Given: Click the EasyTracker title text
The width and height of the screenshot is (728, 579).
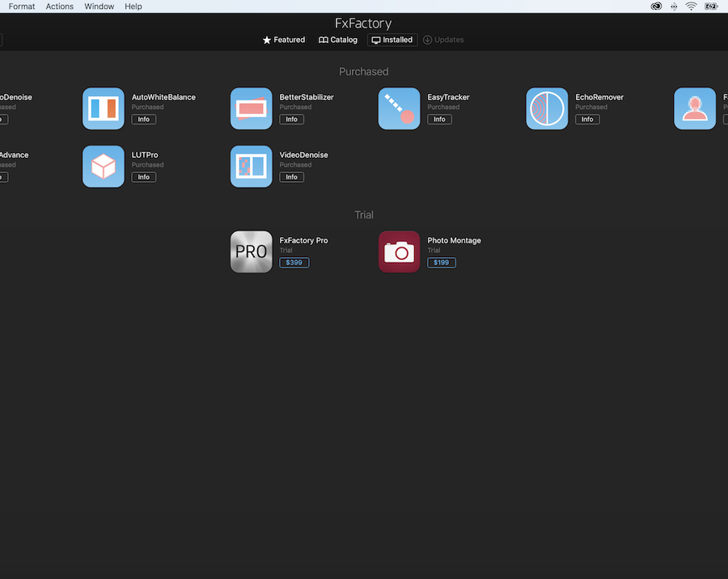Looking at the screenshot, I should coord(448,97).
